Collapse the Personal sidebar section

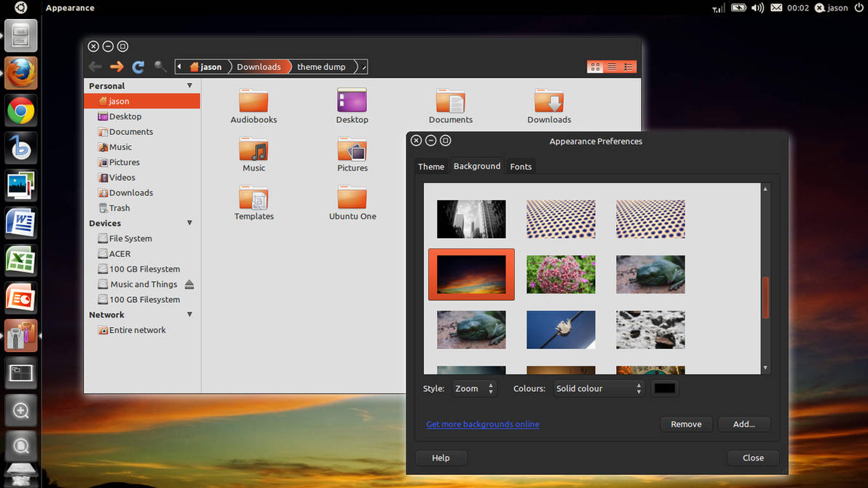(189, 86)
